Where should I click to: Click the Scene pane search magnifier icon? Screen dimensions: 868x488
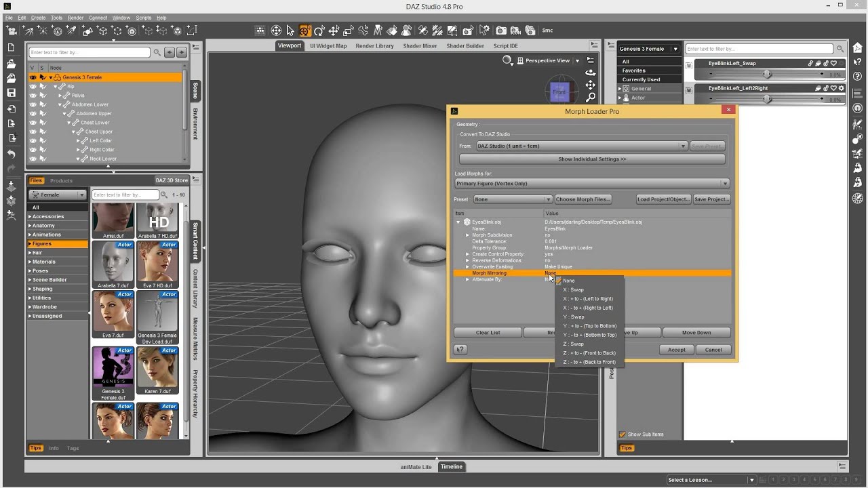[157, 52]
